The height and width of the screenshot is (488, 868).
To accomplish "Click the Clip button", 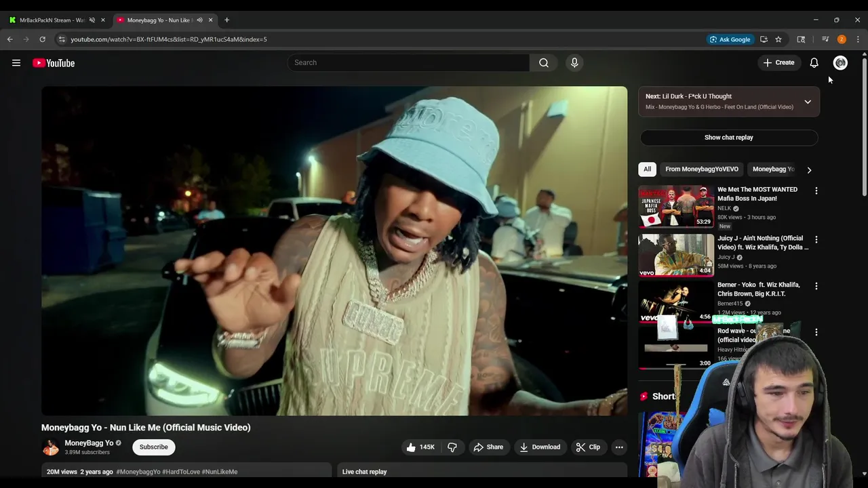I will (588, 447).
